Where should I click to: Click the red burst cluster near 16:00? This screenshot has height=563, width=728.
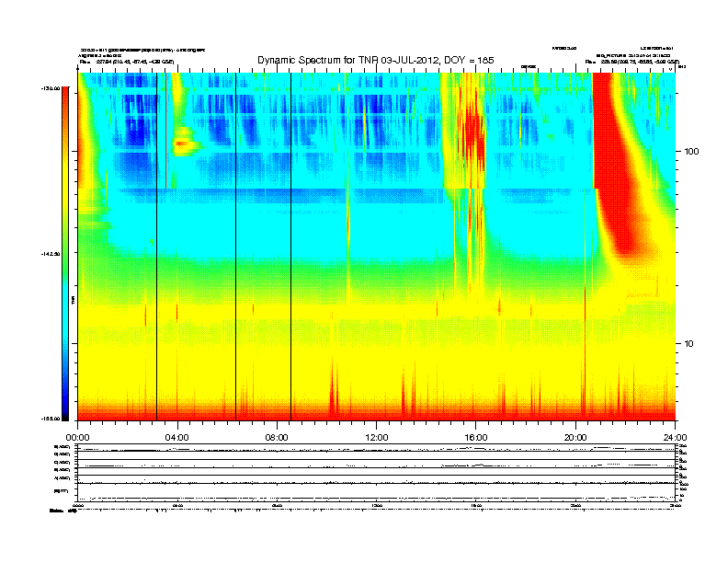point(473,134)
